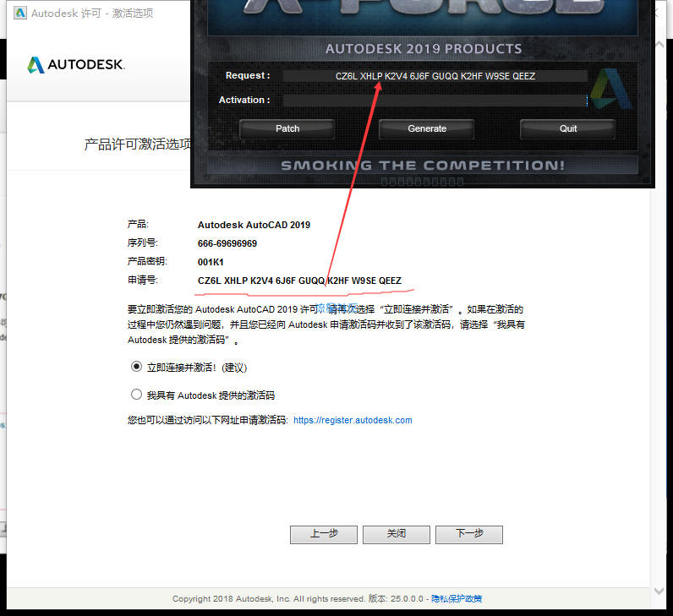Click the request code 'CZ6L XHLP K2V4 6J6F GUQQ K2HF W9SE QEEZ' text
Screen dimensions: 673x616
(x=299, y=281)
